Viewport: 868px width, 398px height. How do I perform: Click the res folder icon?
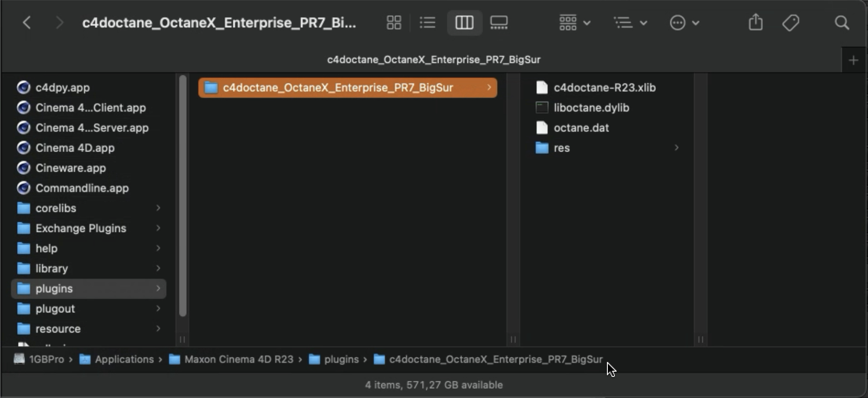click(x=542, y=148)
